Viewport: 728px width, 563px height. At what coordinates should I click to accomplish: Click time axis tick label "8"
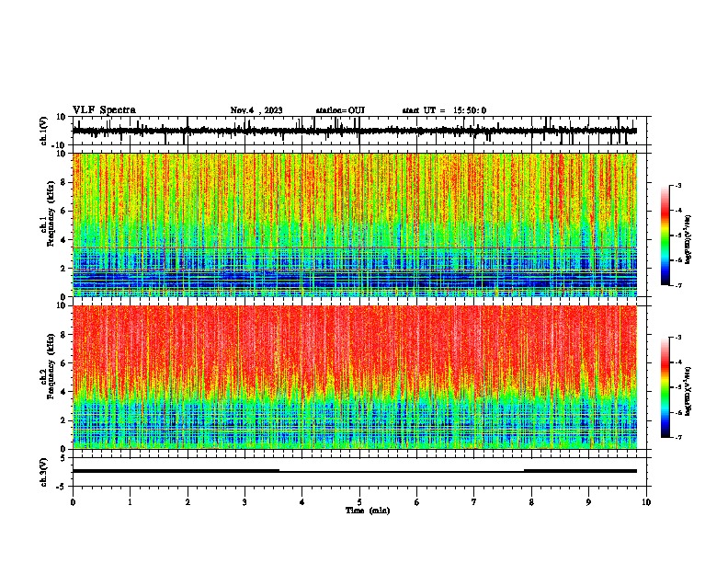pos(531,502)
